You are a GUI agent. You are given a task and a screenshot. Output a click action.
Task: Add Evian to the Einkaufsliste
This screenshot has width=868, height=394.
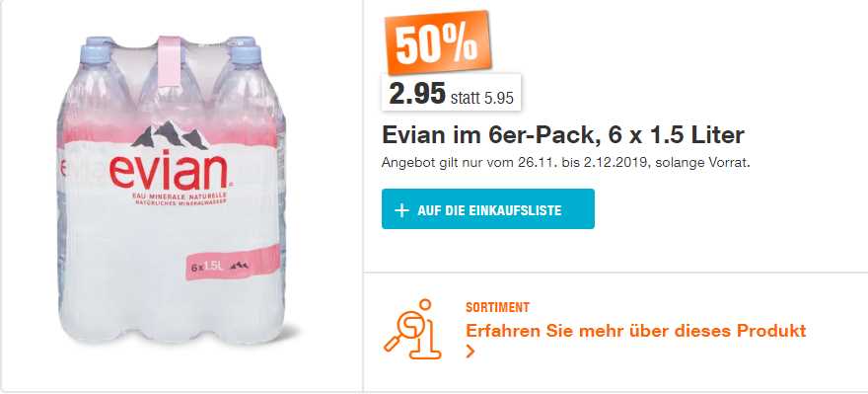click(487, 209)
